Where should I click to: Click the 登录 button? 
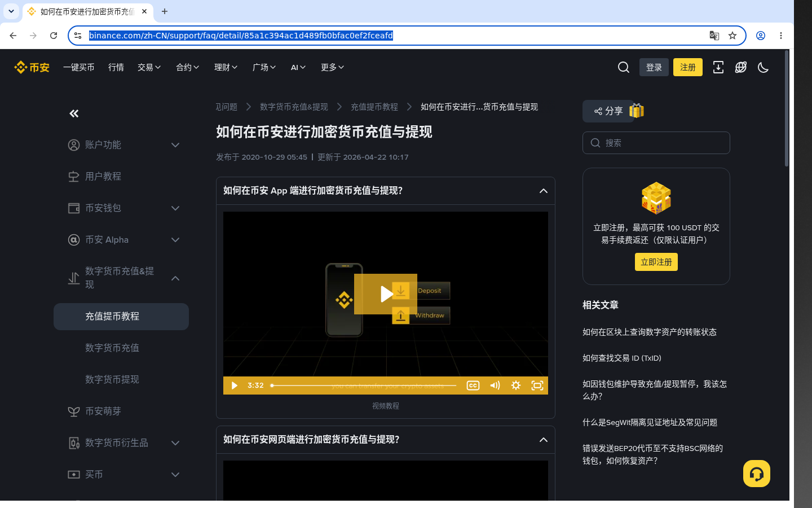(x=654, y=67)
